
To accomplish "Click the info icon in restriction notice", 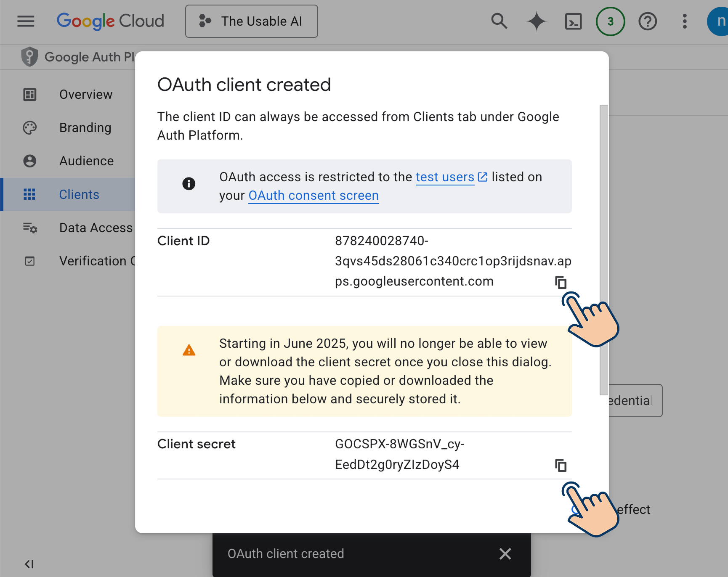I will (189, 183).
